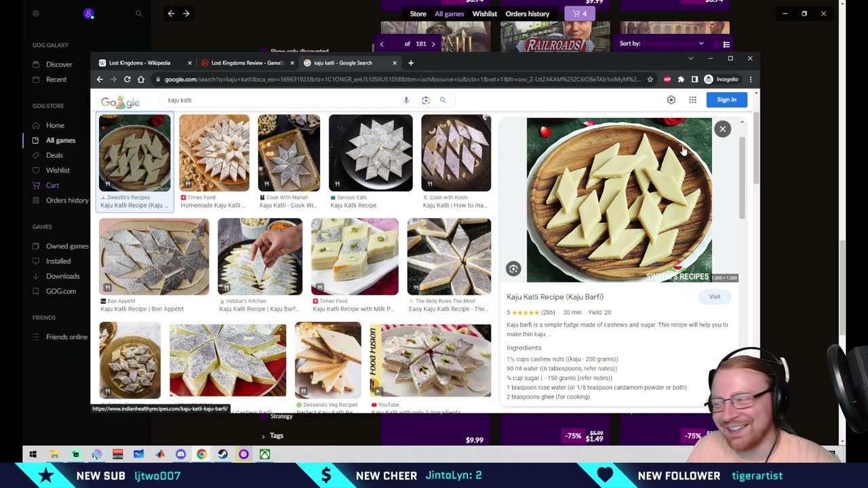Open a new Chrome tab

coord(410,63)
